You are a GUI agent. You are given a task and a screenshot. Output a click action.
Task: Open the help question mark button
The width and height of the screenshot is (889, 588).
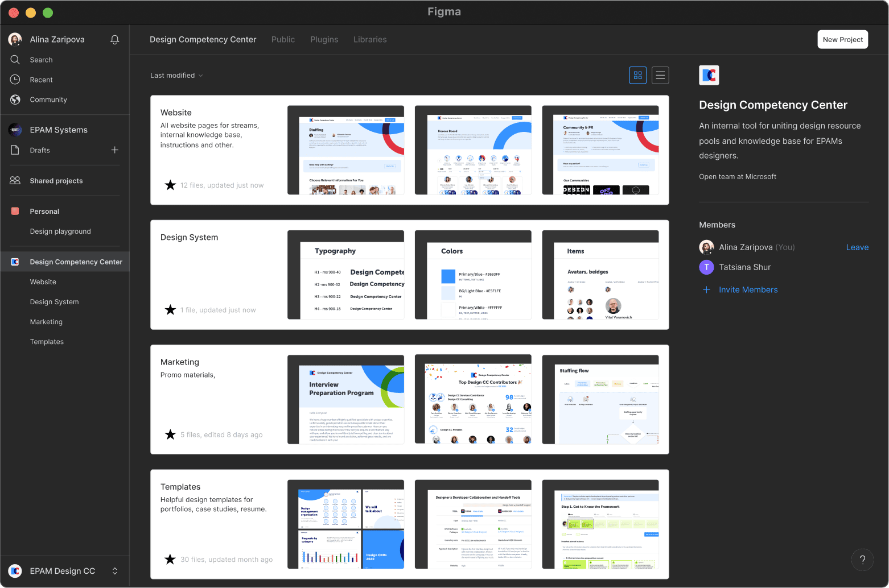click(x=862, y=560)
